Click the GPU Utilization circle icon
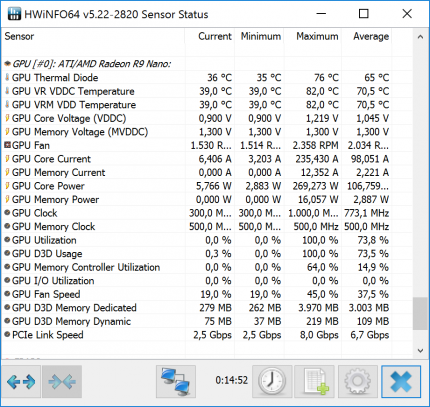Viewport: 430px width, 407px height. (7, 240)
